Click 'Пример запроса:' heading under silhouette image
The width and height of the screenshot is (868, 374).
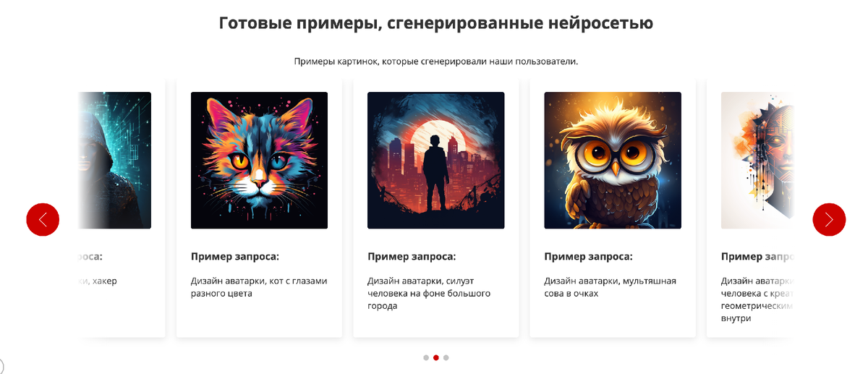coord(412,257)
